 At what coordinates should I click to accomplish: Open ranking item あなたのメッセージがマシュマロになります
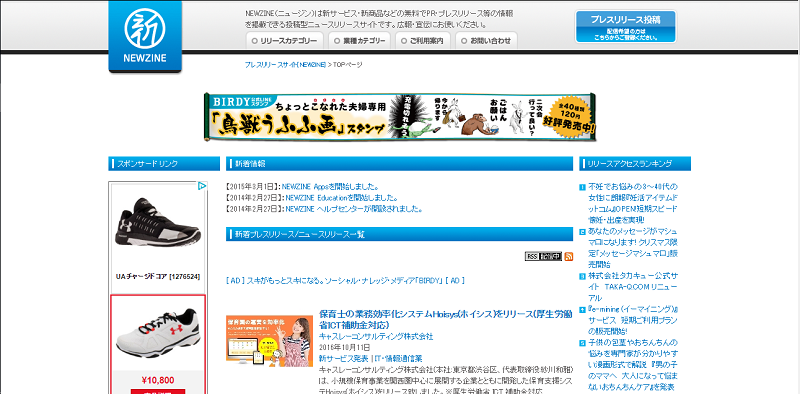click(x=633, y=248)
